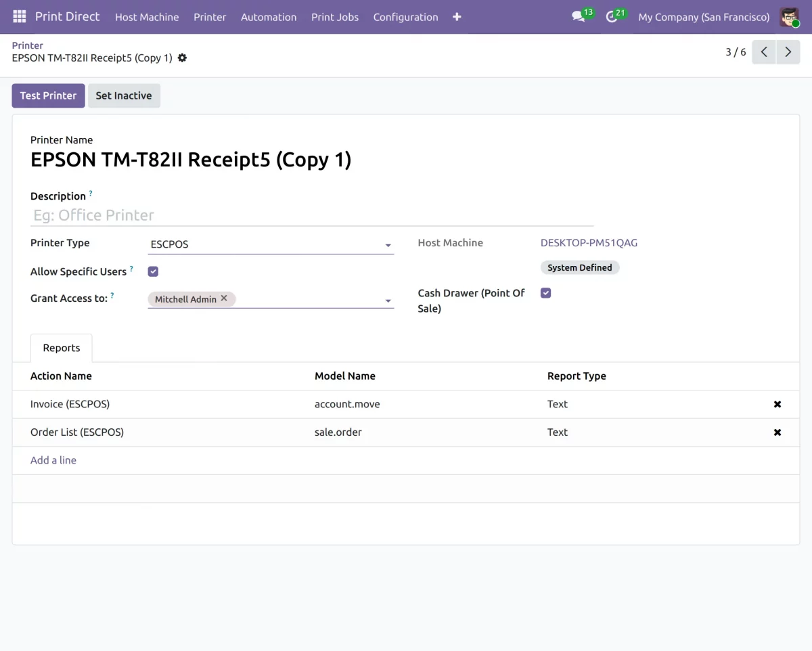
Task: Toggle Cash Drawer (Point Of Sale) checkbox
Action: pyautogui.click(x=546, y=293)
